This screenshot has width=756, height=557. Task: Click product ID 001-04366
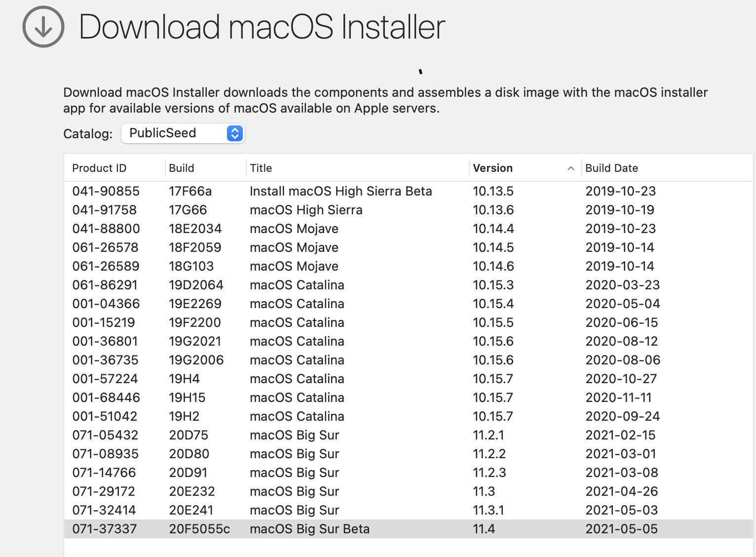click(106, 304)
